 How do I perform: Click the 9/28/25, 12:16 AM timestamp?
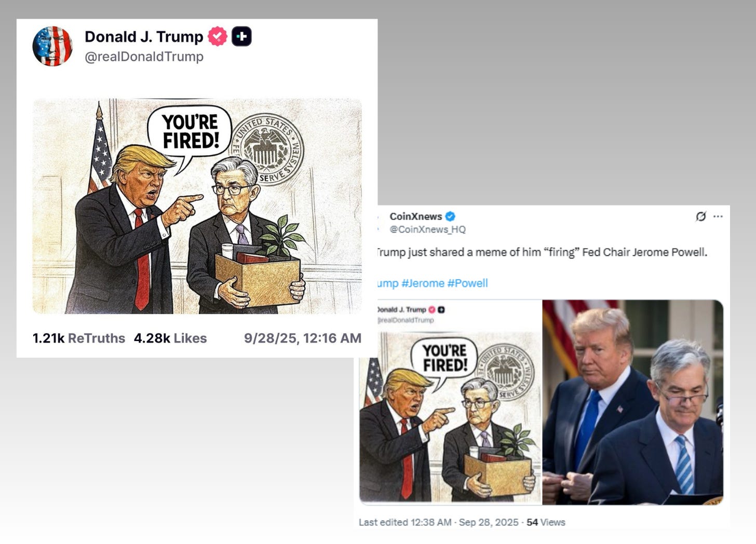tap(303, 338)
